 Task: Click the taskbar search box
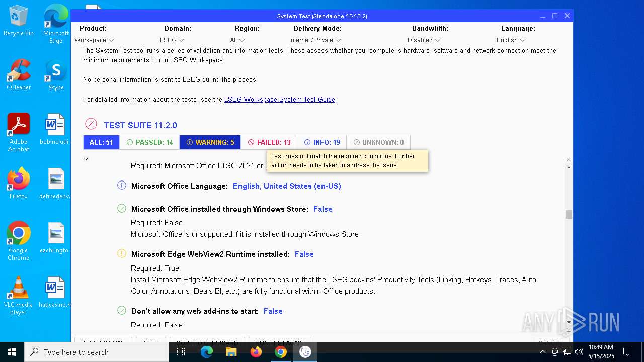click(97, 352)
